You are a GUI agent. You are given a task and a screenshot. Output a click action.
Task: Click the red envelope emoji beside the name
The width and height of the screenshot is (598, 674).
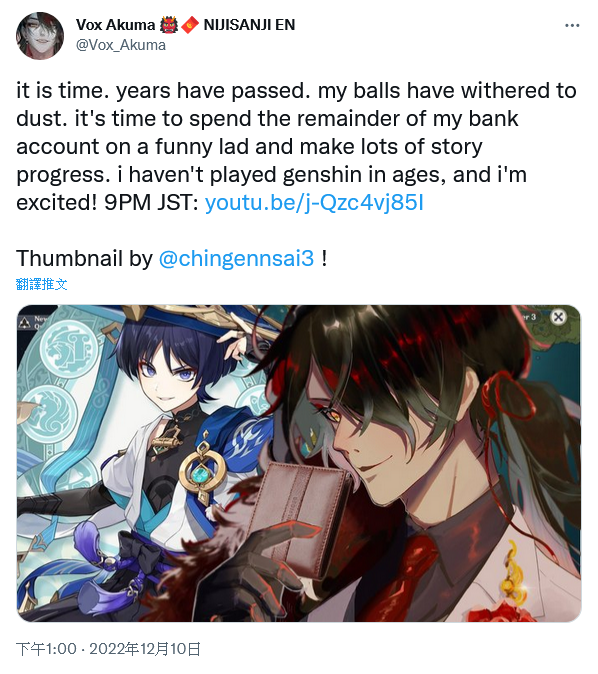(x=190, y=25)
